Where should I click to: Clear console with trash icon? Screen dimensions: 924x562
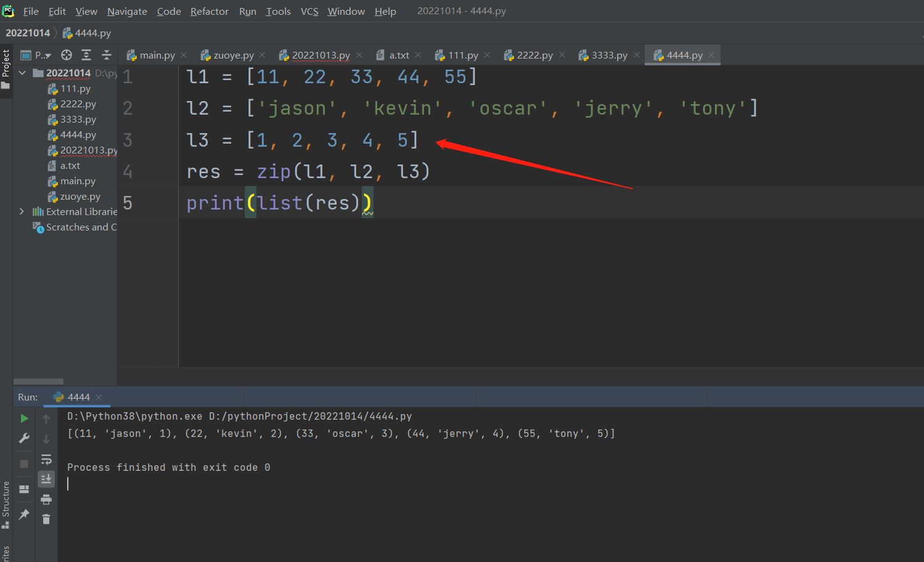tap(46, 519)
